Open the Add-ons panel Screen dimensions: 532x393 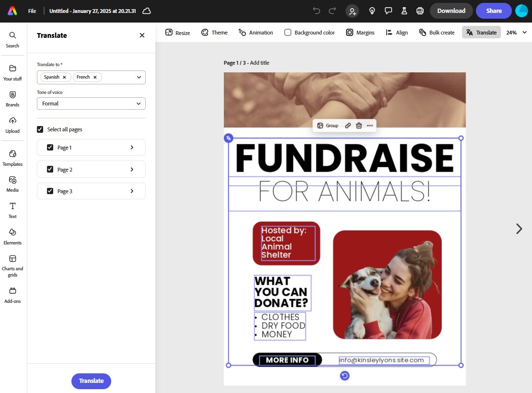tap(12, 295)
